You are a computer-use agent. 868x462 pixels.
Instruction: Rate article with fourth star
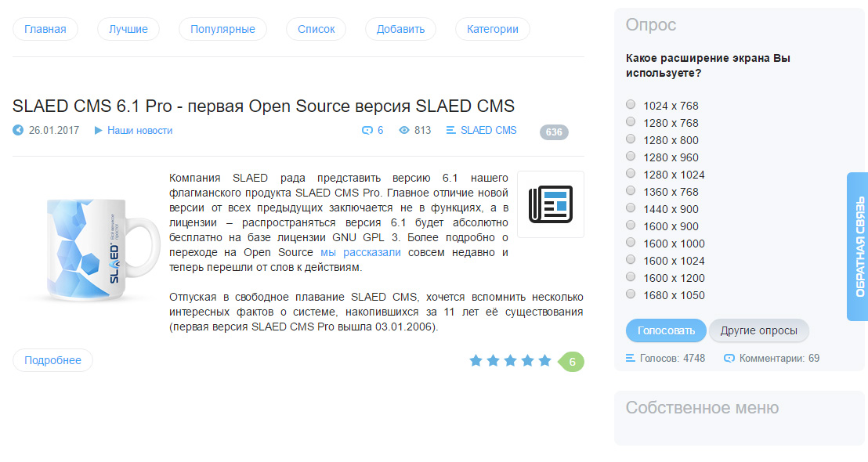pyautogui.click(x=527, y=361)
